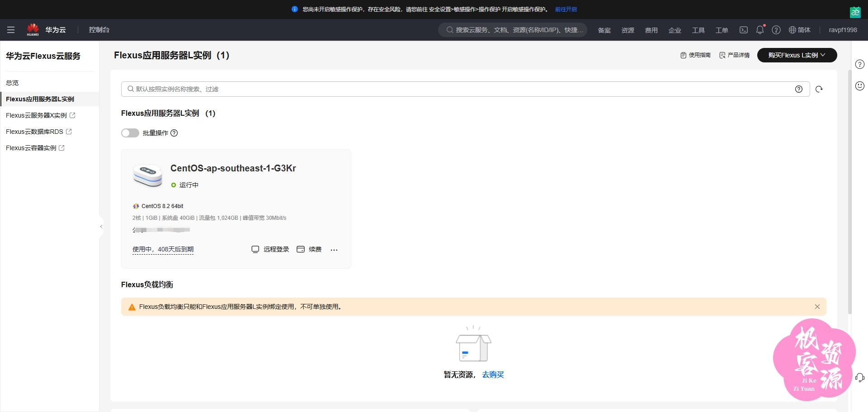The width and height of the screenshot is (868, 412).
Task: Open the ravpf1998 account menu
Action: pyautogui.click(x=843, y=30)
